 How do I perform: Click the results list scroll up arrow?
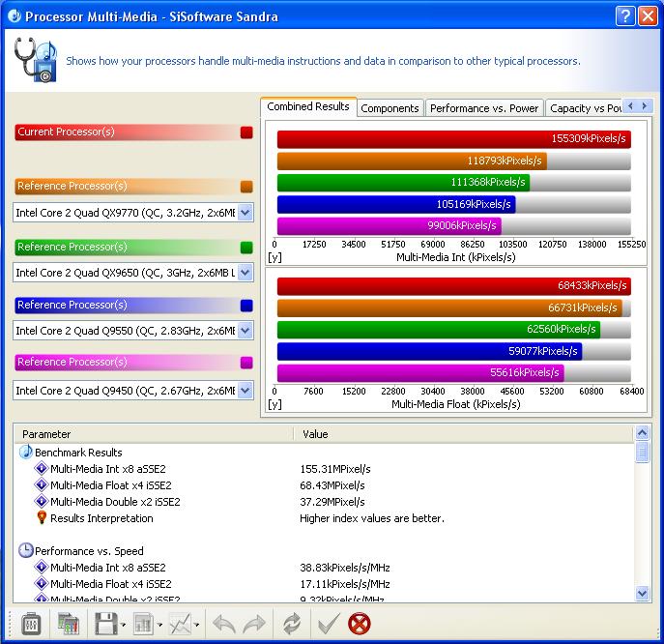[x=642, y=432]
